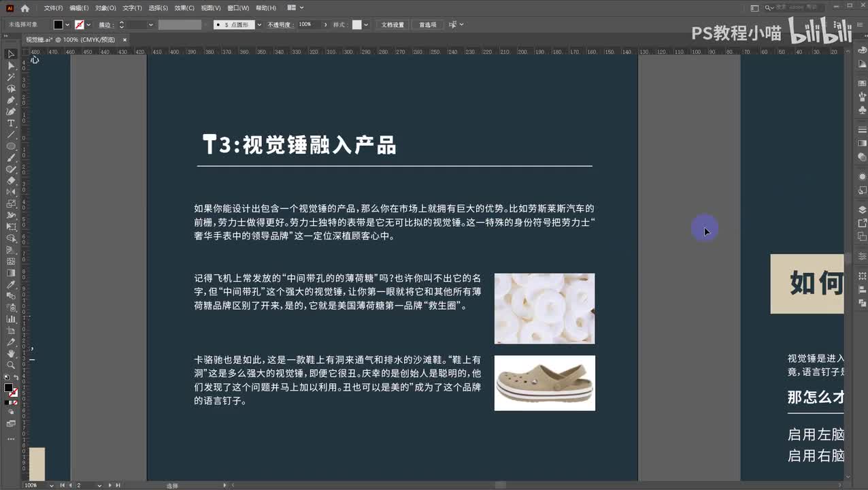Open the 效果(C) menu
868x490 pixels.
[184, 8]
